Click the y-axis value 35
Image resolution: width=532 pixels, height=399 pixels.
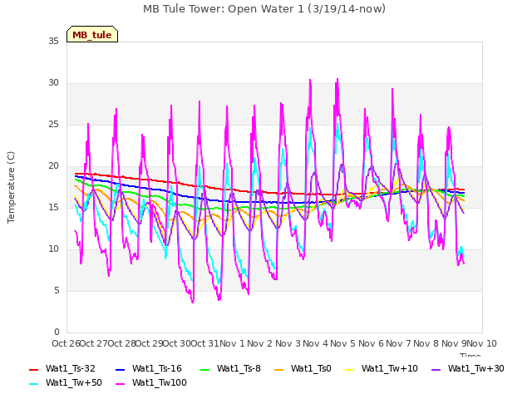[53, 42]
